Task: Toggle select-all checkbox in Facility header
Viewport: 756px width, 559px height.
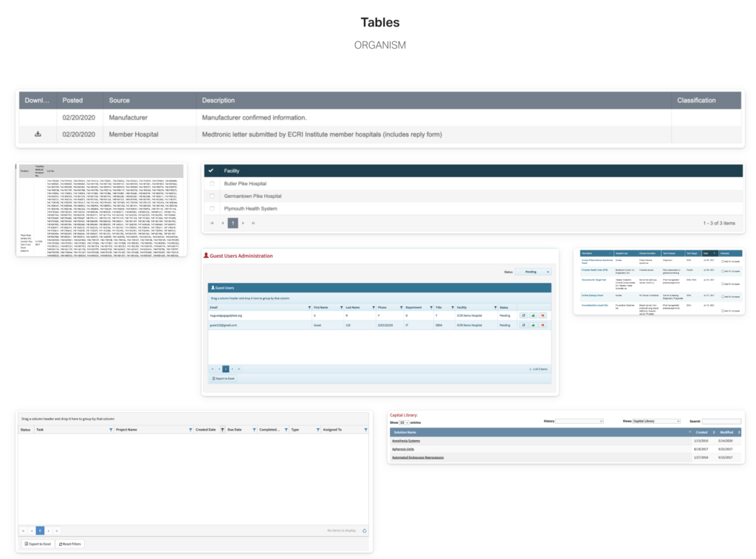Action: 211,171
